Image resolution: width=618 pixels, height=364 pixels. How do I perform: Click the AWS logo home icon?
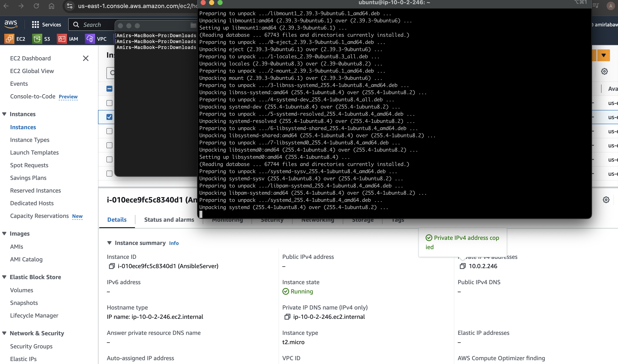click(x=11, y=24)
